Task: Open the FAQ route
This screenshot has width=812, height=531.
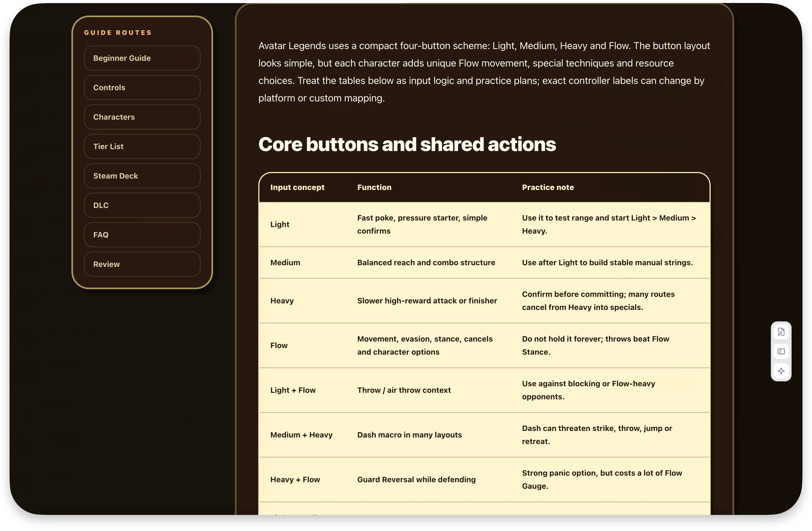Action: pyautogui.click(x=142, y=235)
